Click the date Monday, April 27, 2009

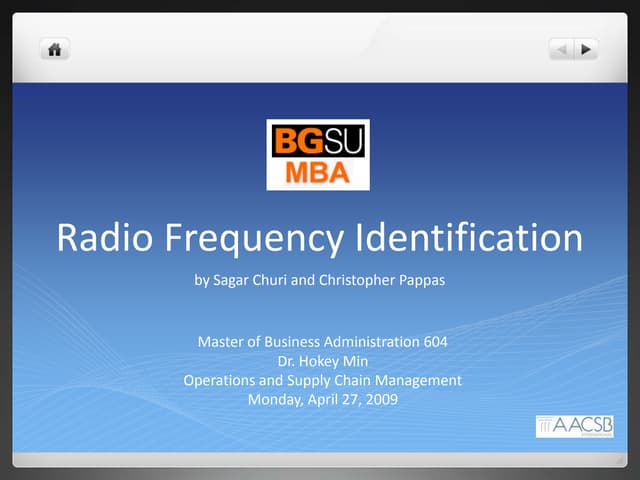322,399
